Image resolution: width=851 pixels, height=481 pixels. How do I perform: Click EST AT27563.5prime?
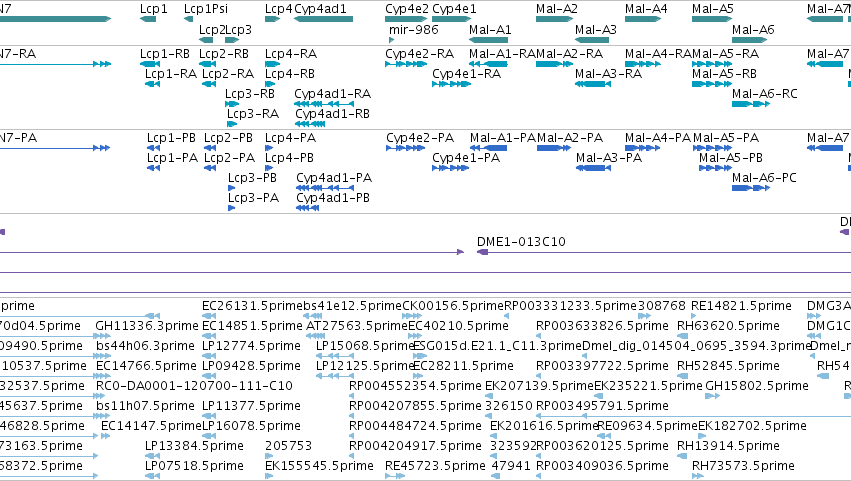coord(316,336)
